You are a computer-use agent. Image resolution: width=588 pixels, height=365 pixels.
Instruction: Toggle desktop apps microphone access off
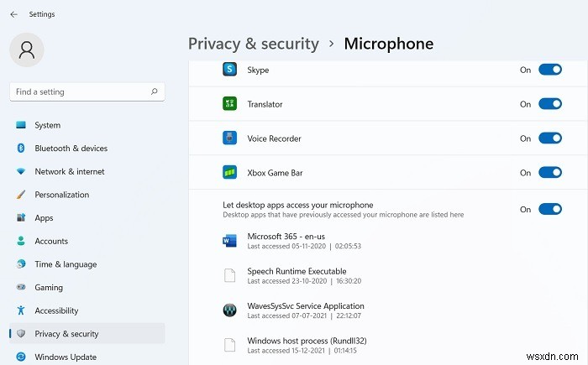pyautogui.click(x=550, y=209)
